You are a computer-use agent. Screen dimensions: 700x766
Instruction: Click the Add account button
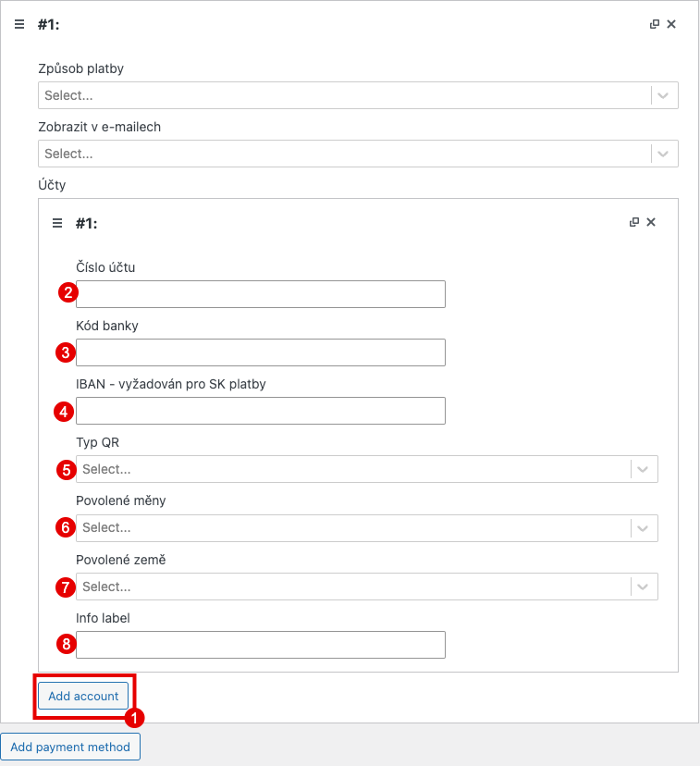point(83,696)
